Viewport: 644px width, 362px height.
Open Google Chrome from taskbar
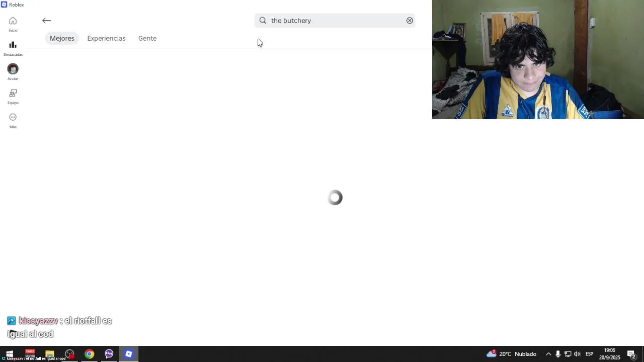(x=89, y=354)
